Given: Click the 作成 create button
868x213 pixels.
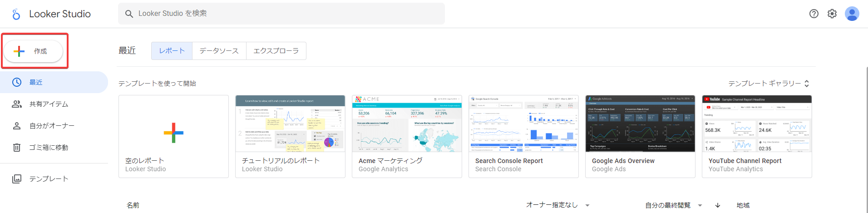Looking at the screenshot, I should pos(33,51).
